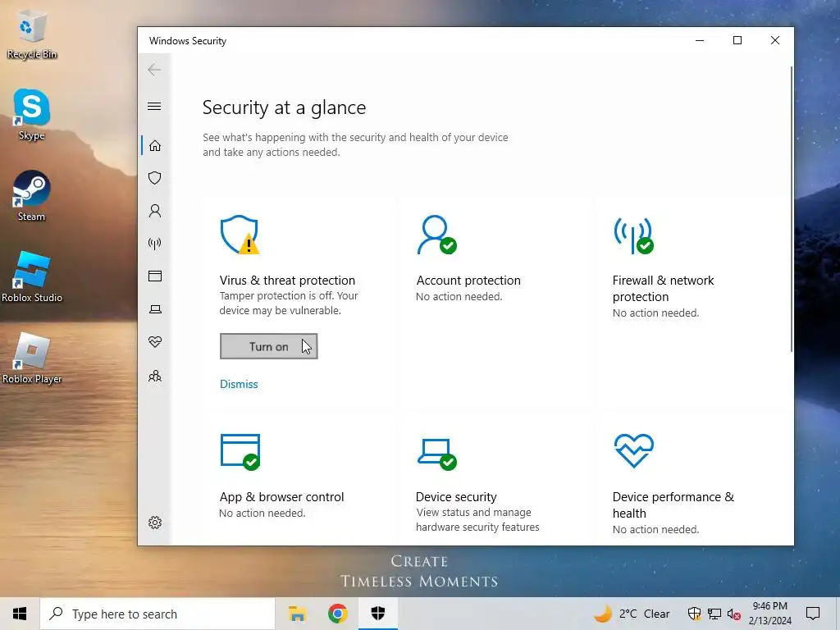
Task: Open the Account protection heading
Action: [x=468, y=281]
